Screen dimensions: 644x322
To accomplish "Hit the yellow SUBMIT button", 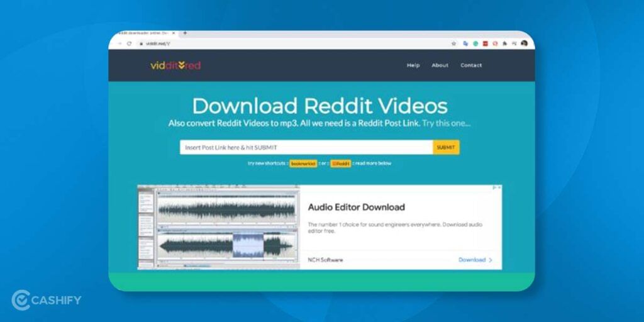I will [x=446, y=147].
